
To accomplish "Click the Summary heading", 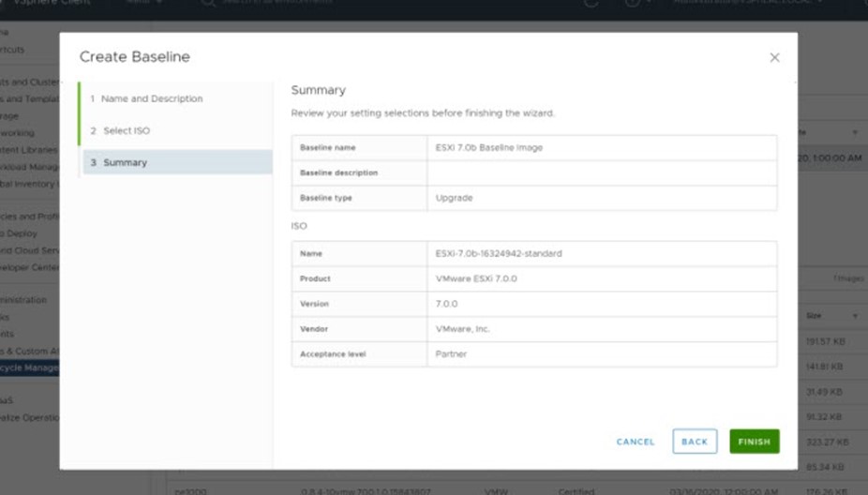I will tap(319, 90).
